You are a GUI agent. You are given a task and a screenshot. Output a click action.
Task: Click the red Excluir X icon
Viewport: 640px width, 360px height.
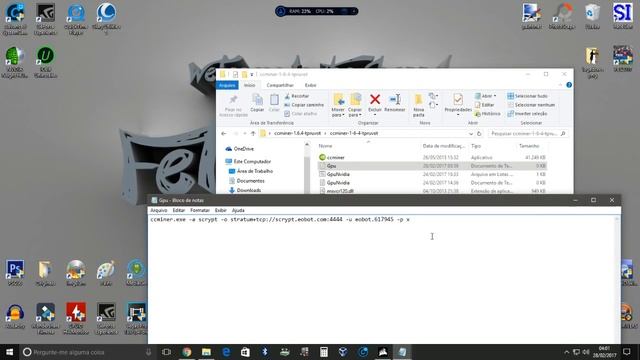pos(375,99)
